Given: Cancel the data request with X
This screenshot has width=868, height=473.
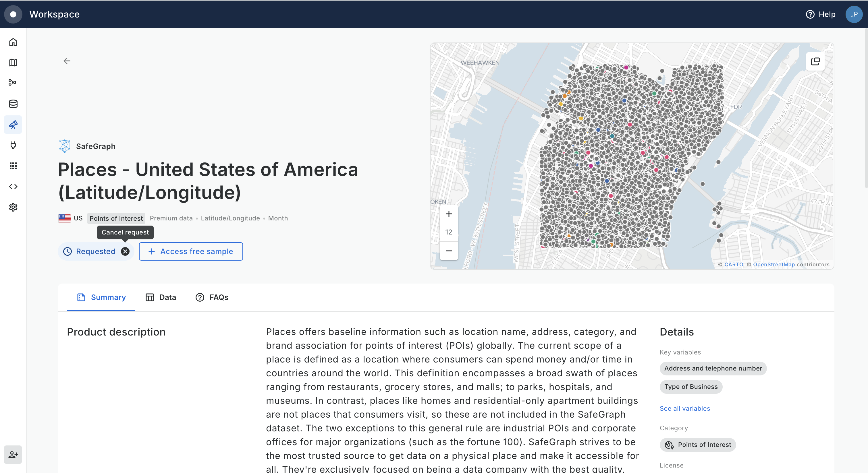Looking at the screenshot, I should [125, 251].
